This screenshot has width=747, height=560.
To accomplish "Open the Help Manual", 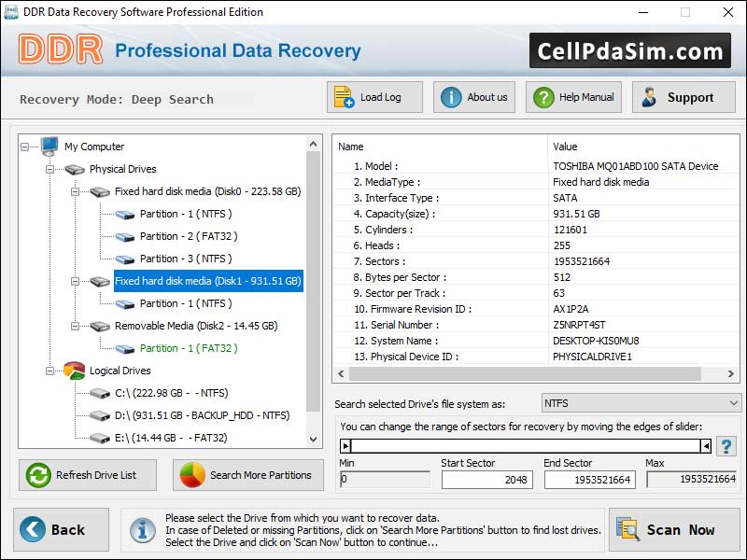I will pos(573,97).
